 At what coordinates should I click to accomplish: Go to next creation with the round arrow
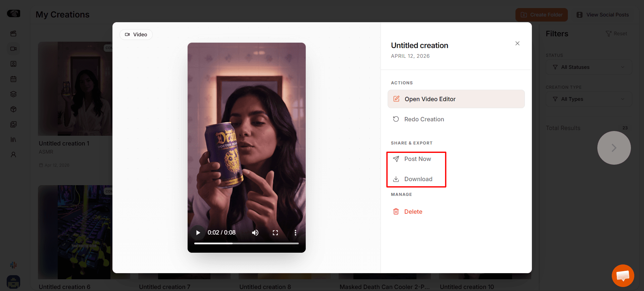pyautogui.click(x=614, y=148)
